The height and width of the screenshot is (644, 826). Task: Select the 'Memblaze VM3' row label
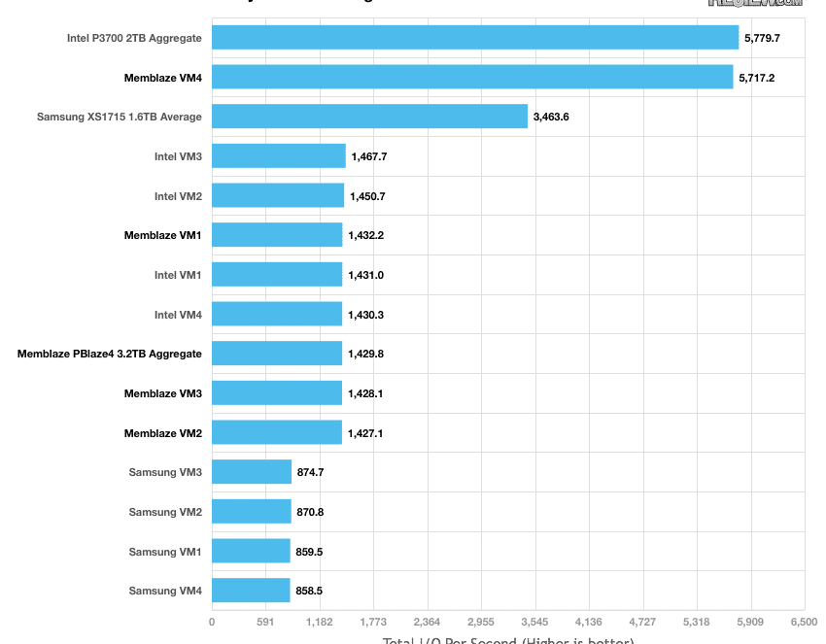[x=163, y=393]
